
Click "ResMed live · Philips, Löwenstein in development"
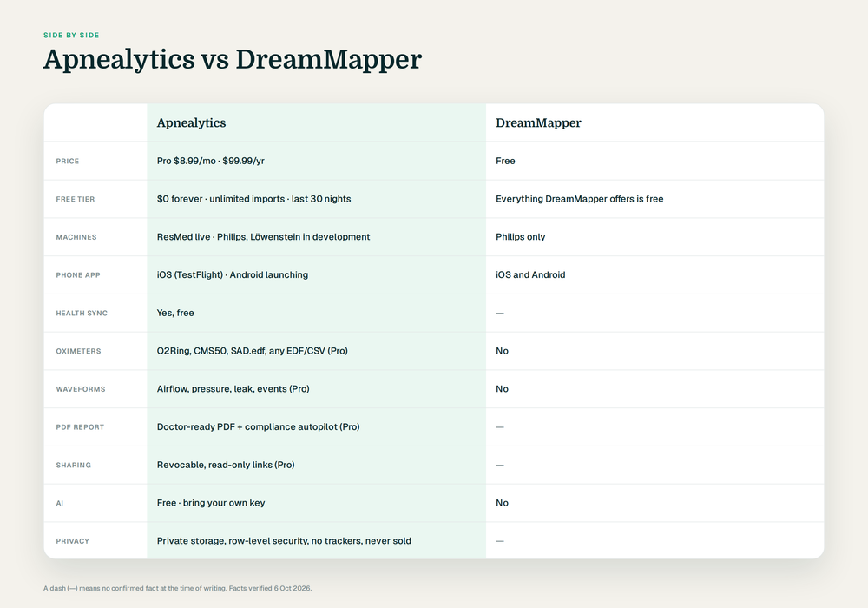pos(263,236)
